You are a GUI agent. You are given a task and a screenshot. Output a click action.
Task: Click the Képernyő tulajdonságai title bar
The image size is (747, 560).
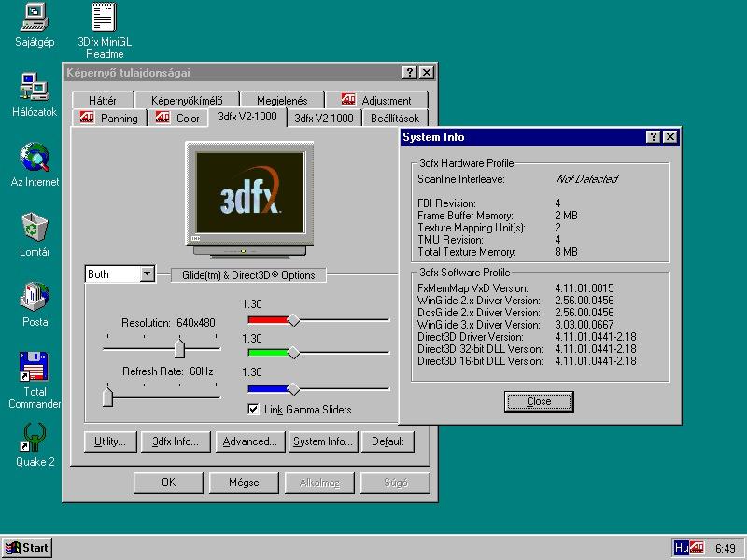250,73
